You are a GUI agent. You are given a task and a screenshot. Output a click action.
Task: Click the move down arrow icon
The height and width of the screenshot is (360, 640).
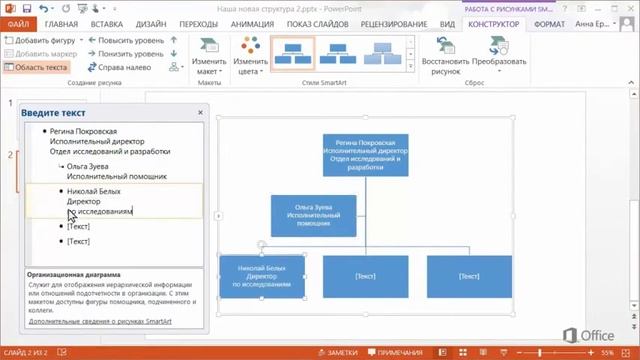coord(174,53)
